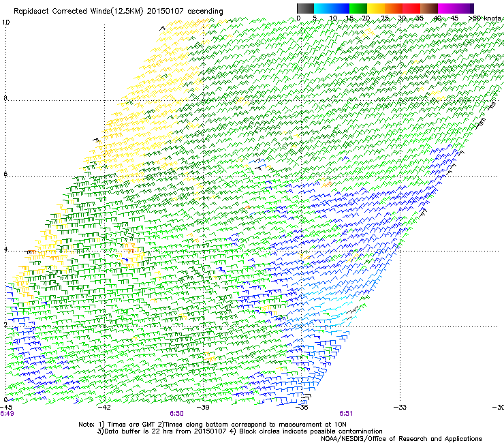Click the purple time label '6:50'
Viewport: 504px width, 443px height.
click(177, 414)
